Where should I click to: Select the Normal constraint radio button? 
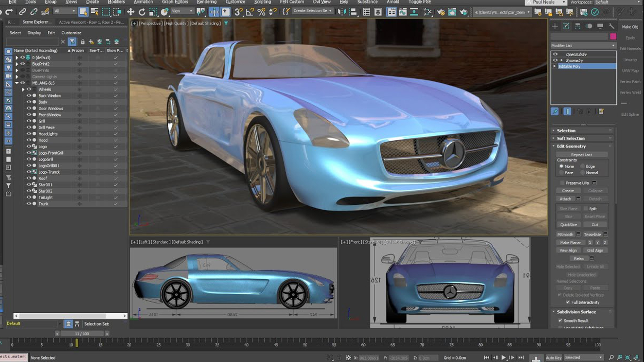[583, 173]
